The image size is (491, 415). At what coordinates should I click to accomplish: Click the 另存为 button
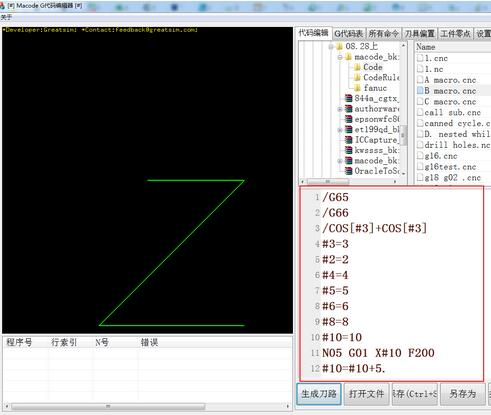point(462,394)
